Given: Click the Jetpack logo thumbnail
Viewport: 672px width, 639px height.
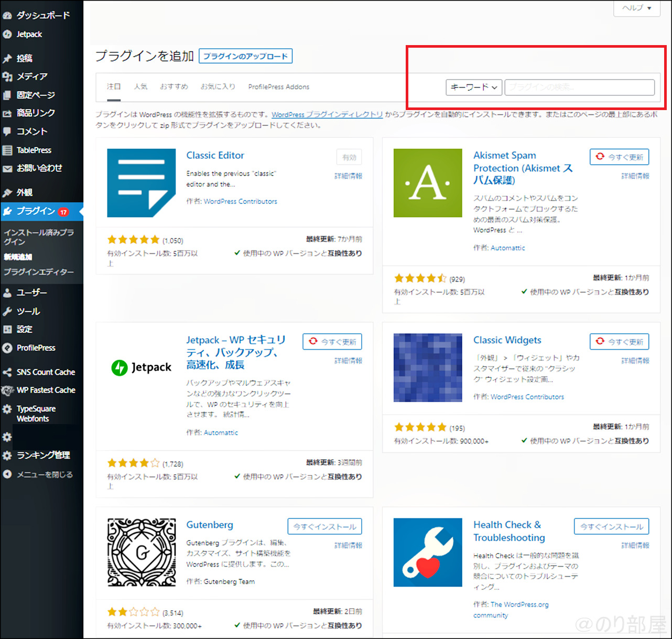Looking at the screenshot, I should click(x=142, y=367).
